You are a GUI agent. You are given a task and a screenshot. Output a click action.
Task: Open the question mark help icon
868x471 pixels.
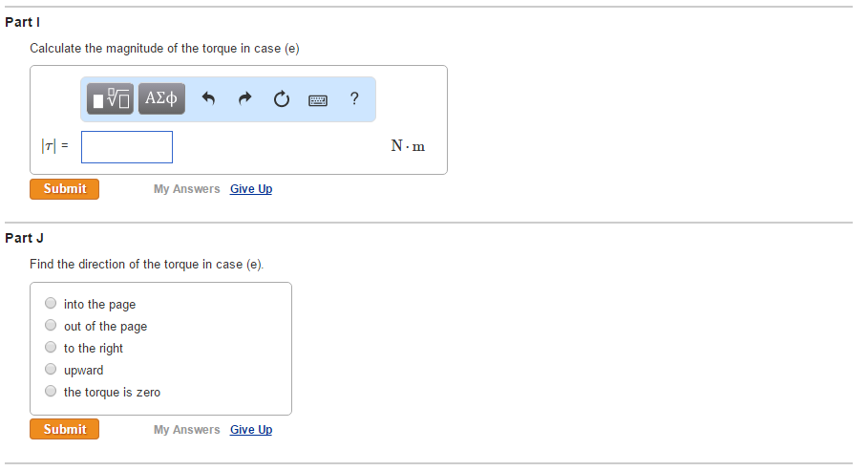coord(354,98)
